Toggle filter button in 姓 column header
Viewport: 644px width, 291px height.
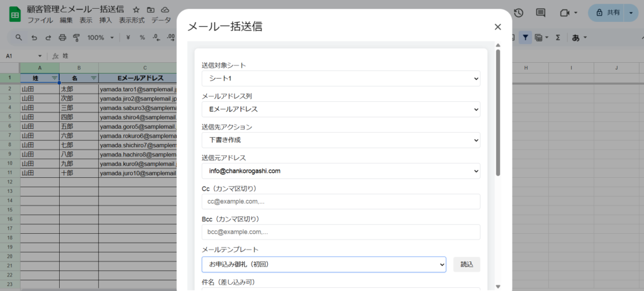coord(54,79)
